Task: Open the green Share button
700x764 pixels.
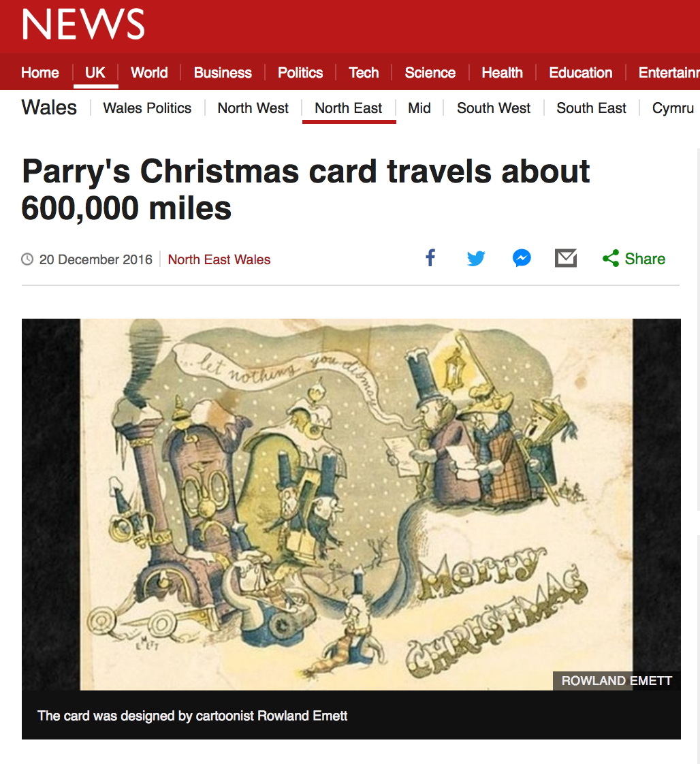Action: 634,259
